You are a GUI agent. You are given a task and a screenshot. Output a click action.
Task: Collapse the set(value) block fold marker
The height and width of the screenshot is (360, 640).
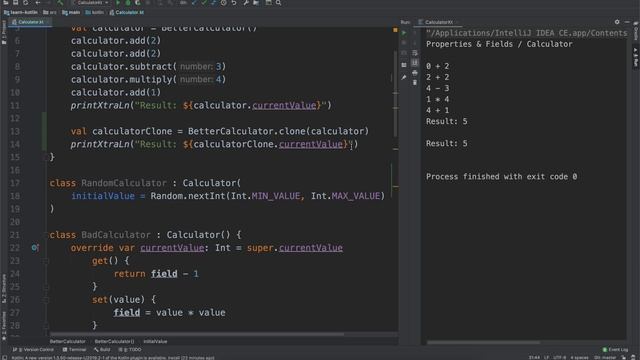(46, 300)
